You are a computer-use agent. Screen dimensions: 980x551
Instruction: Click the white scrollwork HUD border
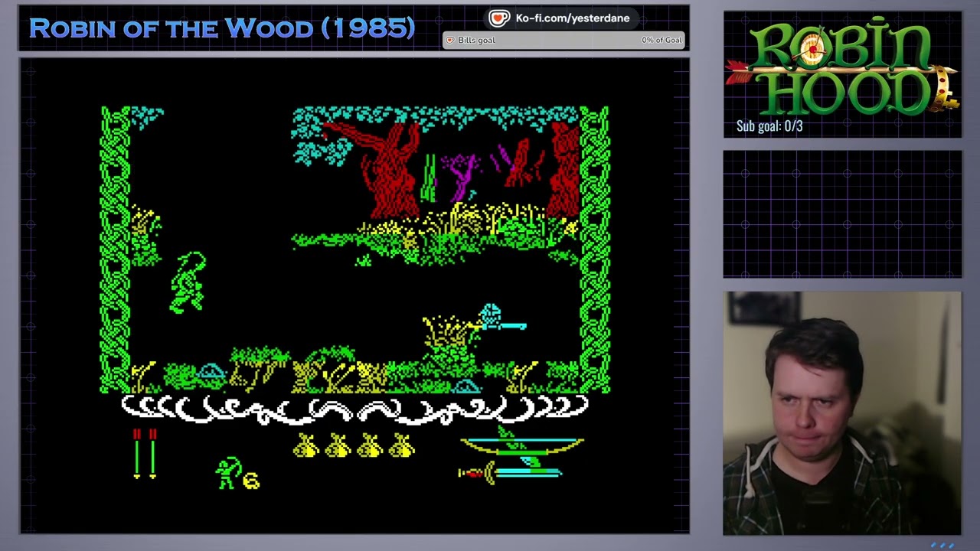tap(354, 409)
